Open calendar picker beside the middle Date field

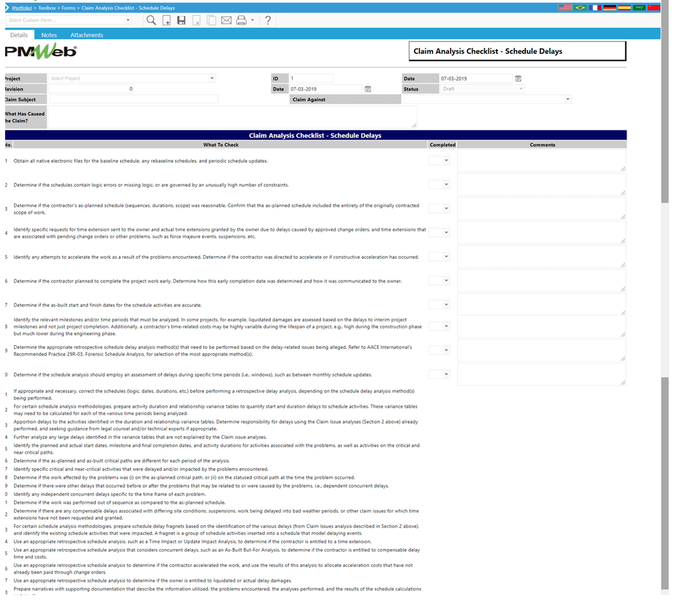pos(368,89)
